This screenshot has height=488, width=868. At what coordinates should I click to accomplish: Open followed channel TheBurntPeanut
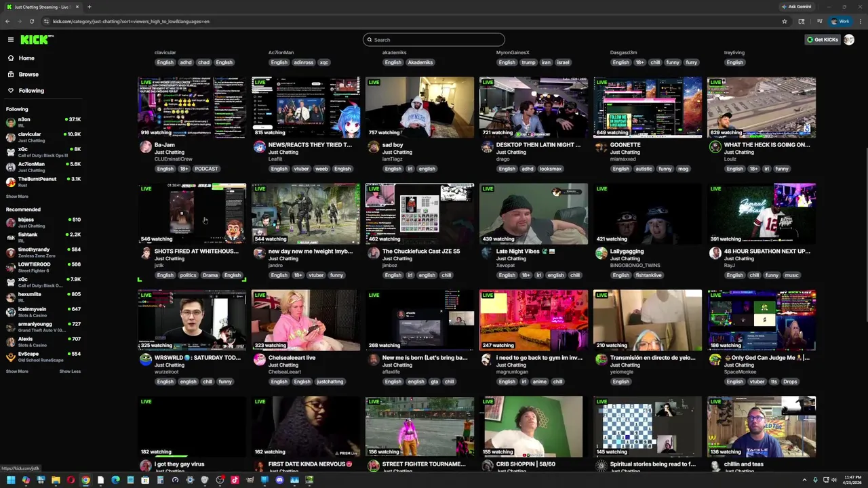[x=43, y=182]
